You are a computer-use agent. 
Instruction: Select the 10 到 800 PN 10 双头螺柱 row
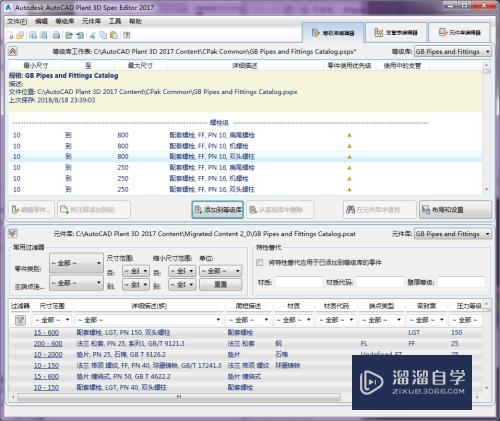[245, 157]
